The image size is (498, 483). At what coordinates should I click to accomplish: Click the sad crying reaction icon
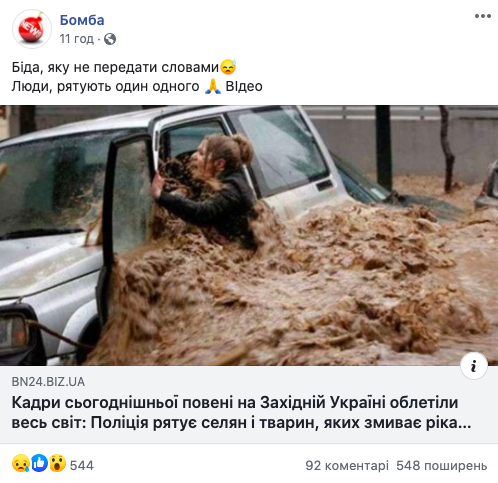click(21, 463)
